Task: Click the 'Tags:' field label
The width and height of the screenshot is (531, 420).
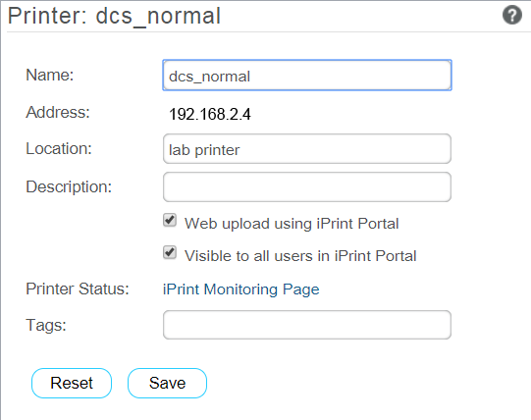Action: [46, 326]
